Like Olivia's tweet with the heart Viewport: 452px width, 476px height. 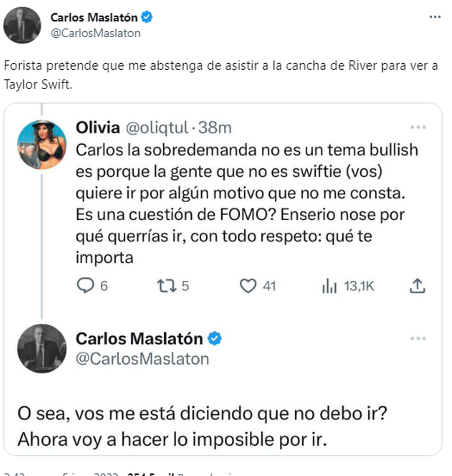[248, 286]
